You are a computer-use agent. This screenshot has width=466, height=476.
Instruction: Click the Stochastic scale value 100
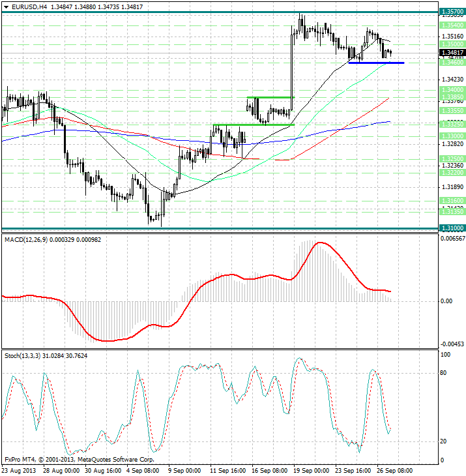tap(445, 355)
